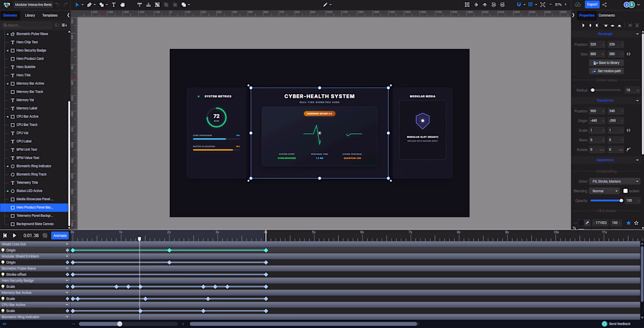Click the redo arrow

[x=66, y=5]
